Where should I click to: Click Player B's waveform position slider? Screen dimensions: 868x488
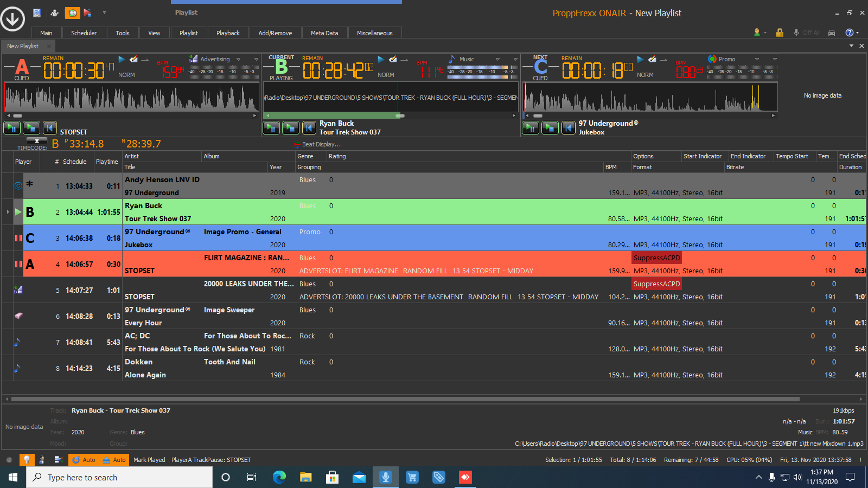coord(400,115)
